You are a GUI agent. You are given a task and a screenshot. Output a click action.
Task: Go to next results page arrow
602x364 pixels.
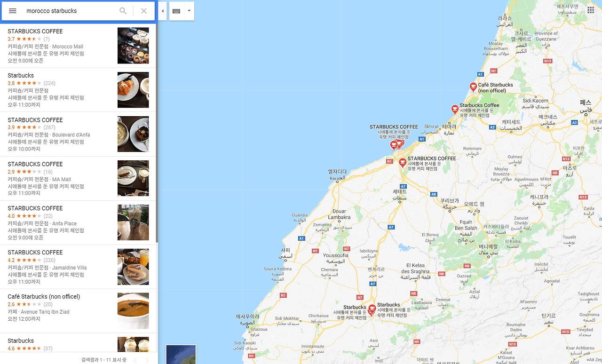pos(147,360)
